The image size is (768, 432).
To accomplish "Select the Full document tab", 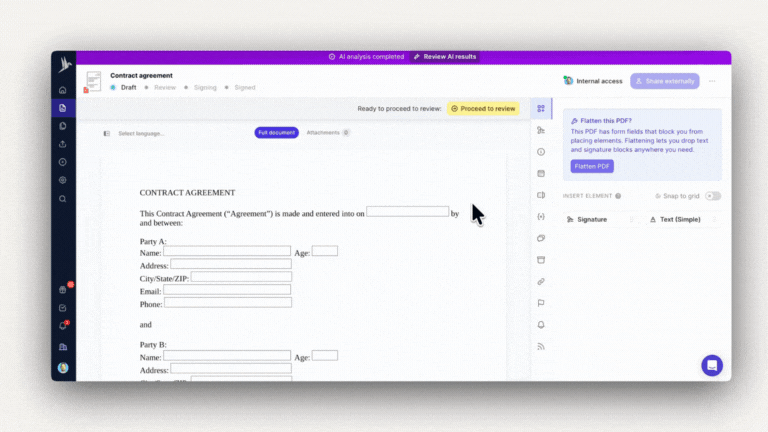I will pyautogui.click(x=276, y=133).
